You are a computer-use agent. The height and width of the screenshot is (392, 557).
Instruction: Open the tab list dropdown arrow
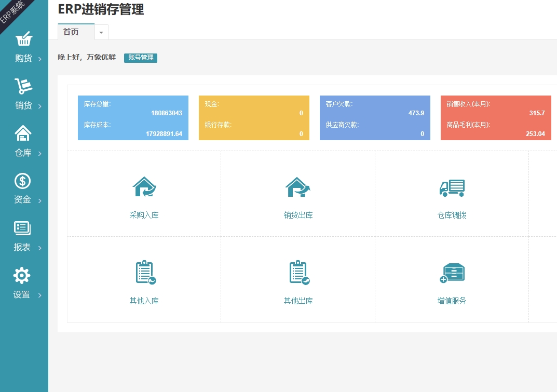point(101,32)
